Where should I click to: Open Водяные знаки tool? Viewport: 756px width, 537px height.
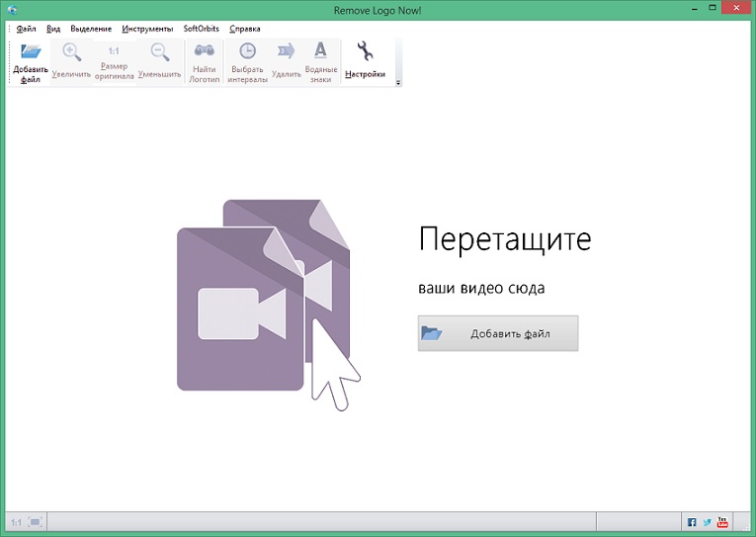[320, 62]
